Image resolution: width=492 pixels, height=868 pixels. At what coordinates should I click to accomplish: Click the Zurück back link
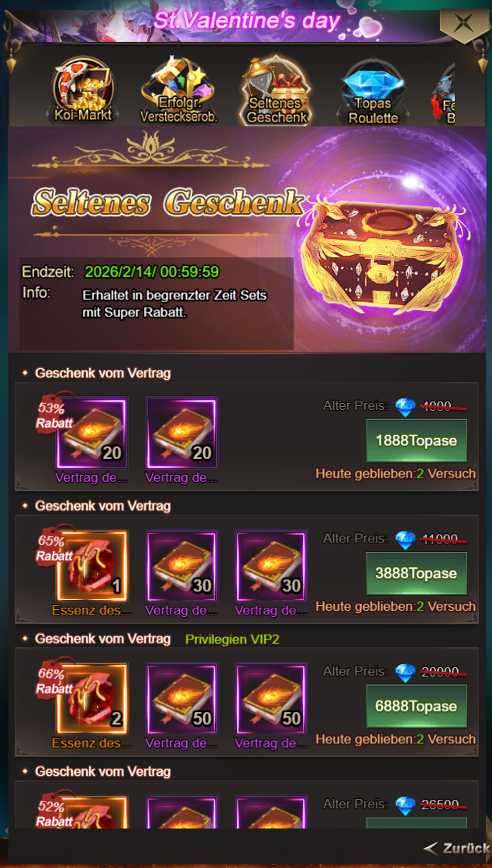456,848
